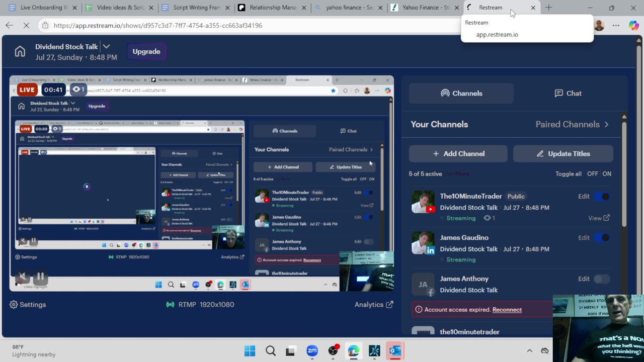Click the viewer count eye badge on preview
The width and height of the screenshot is (644, 362).
click(78, 89)
